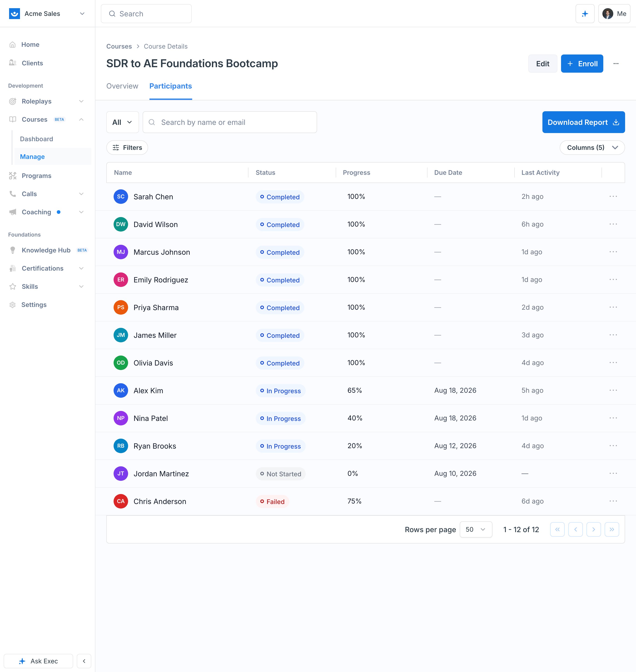Collapse the sidebar with the arrow button
The height and width of the screenshot is (672, 636).
84,661
